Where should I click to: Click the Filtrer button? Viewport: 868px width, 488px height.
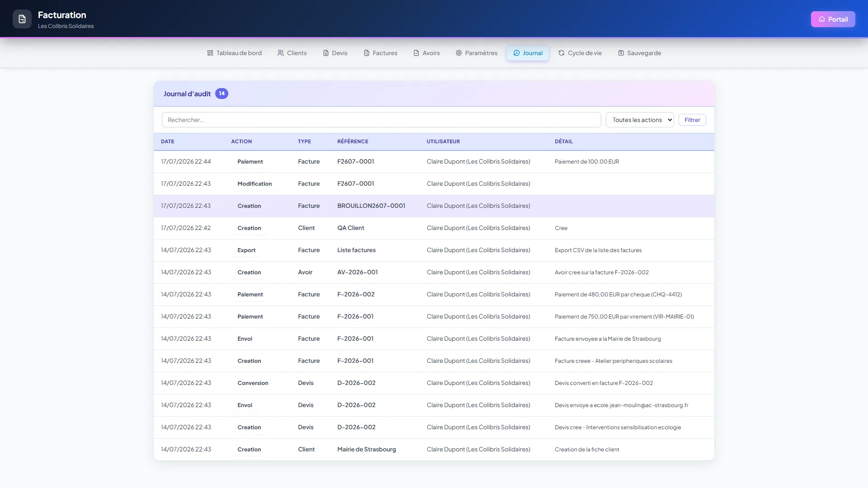(692, 120)
